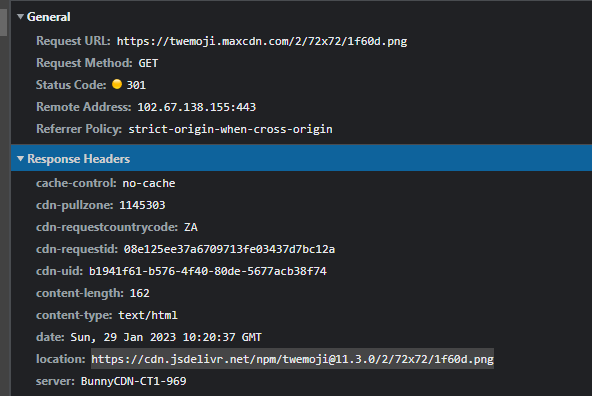Screen dimensions: 592x396
Task: Click the 301 status code text
Action: (136, 85)
